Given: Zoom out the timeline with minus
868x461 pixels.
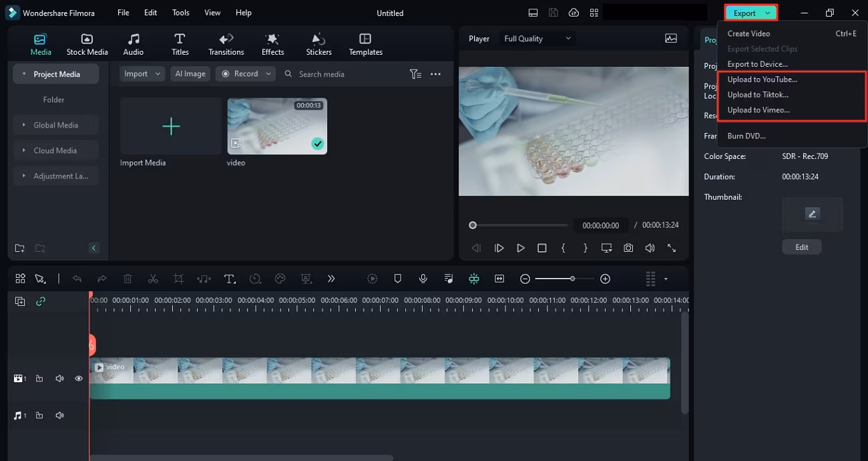Looking at the screenshot, I should [525, 279].
